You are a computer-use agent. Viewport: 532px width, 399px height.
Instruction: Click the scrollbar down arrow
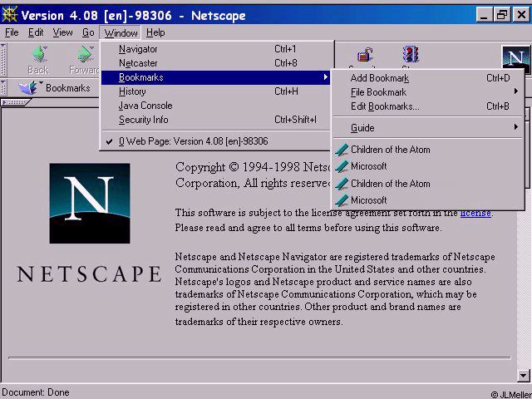[x=523, y=375]
